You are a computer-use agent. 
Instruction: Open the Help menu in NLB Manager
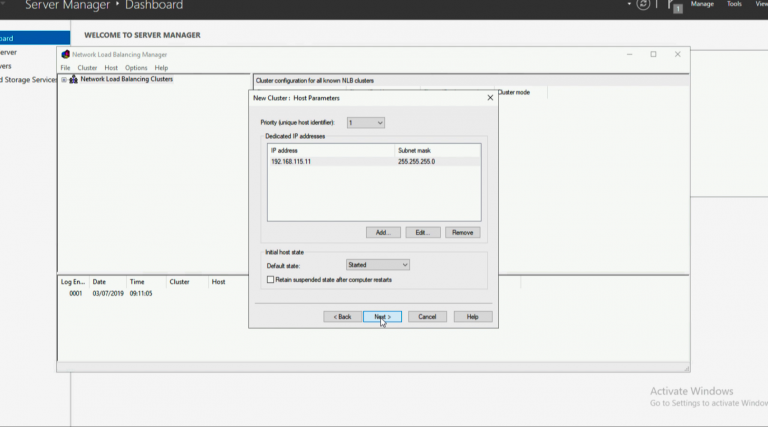pyautogui.click(x=161, y=68)
